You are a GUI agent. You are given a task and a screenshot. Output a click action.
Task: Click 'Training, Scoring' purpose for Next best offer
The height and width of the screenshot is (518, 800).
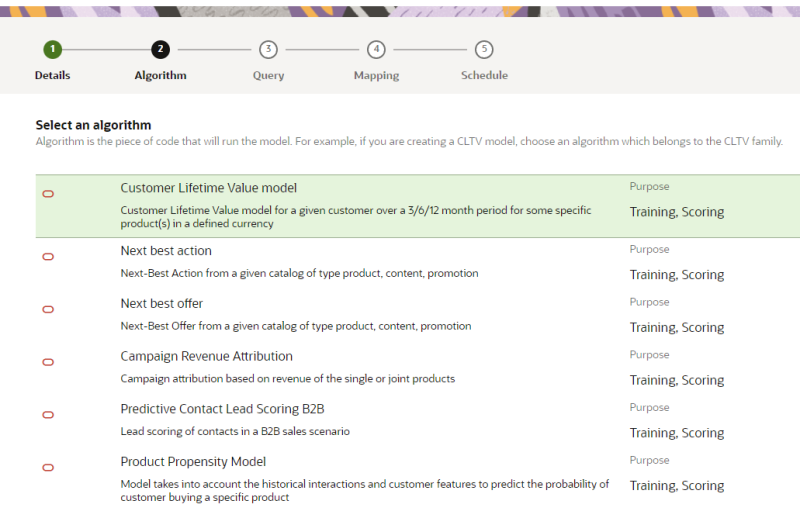tap(677, 328)
